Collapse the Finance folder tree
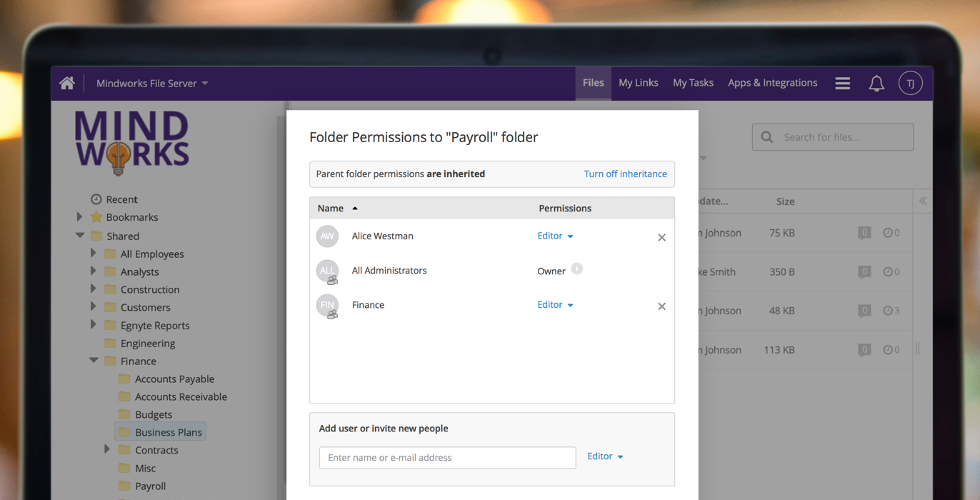This screenshot has height=500, width=980. pos(94,361)
